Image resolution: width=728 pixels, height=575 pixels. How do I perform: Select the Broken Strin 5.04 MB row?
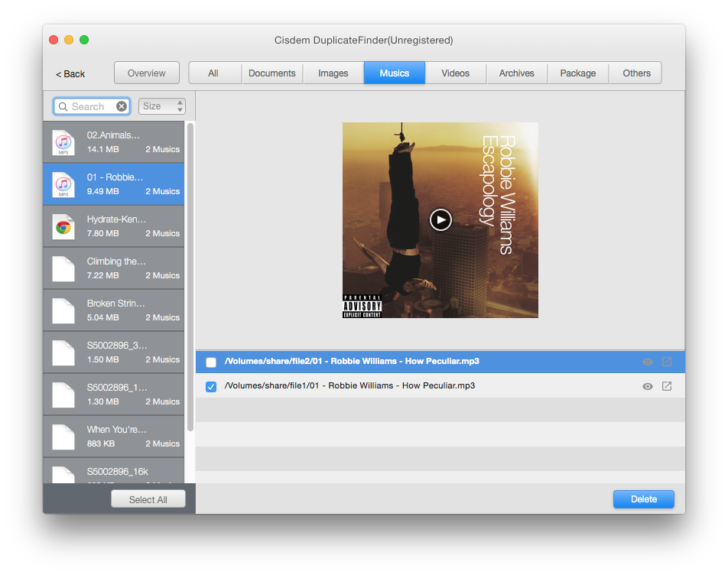click(x=114, y=310)
